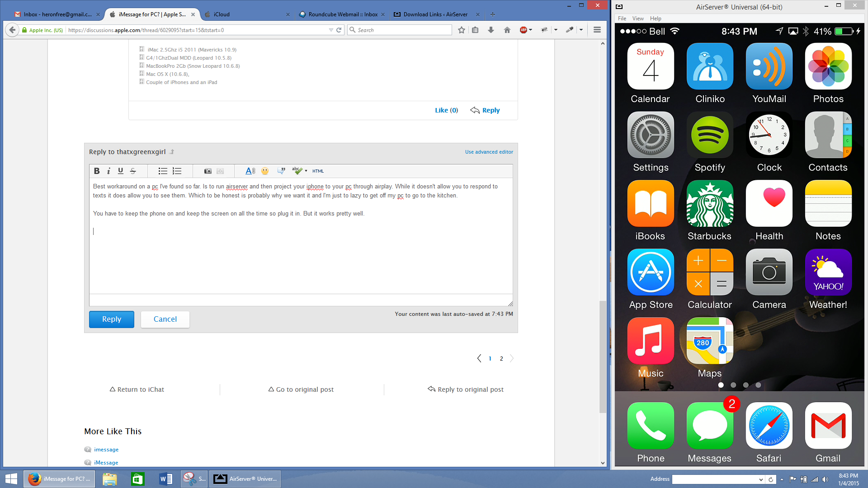Open AirServer View menu
The height and width of the screenshot is (488, 868).
[x=638, y=19]
